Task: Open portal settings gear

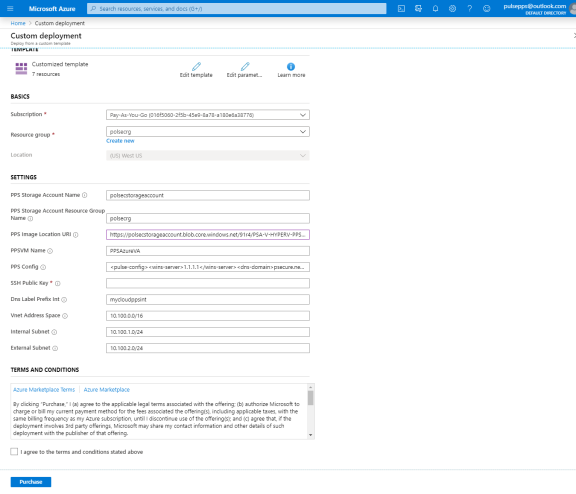Action: tap(452, 8)
